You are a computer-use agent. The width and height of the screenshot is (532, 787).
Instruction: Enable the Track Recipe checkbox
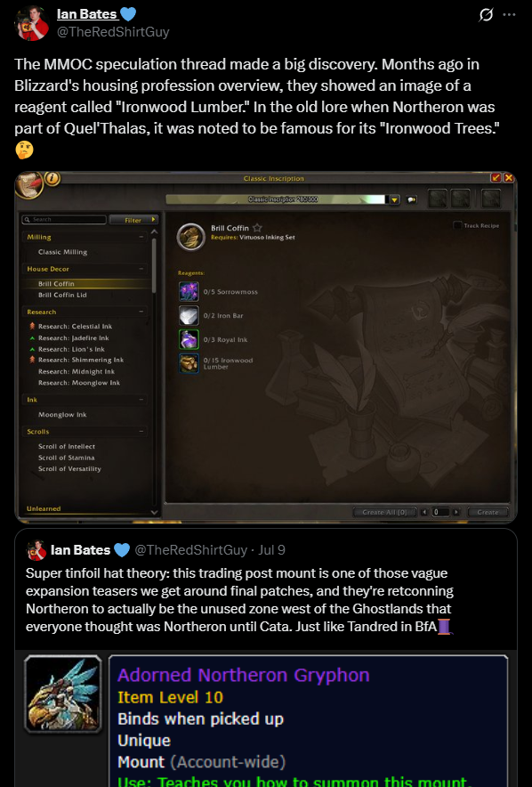click(457, 225)
